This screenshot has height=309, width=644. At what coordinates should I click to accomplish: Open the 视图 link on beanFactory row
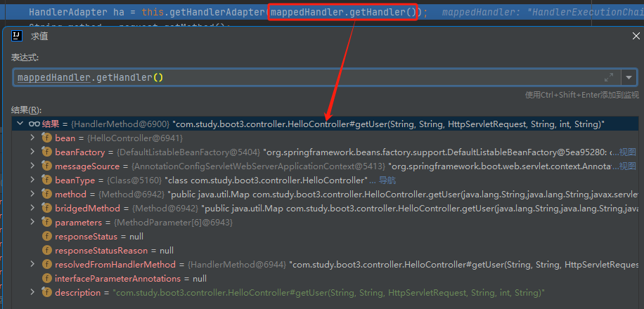tap(628, 152)
